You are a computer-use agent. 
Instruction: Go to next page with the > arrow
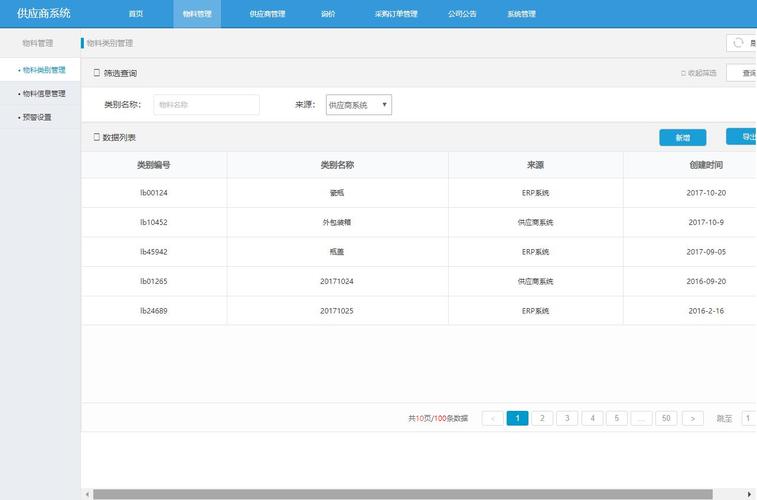[x=693, y=418]
